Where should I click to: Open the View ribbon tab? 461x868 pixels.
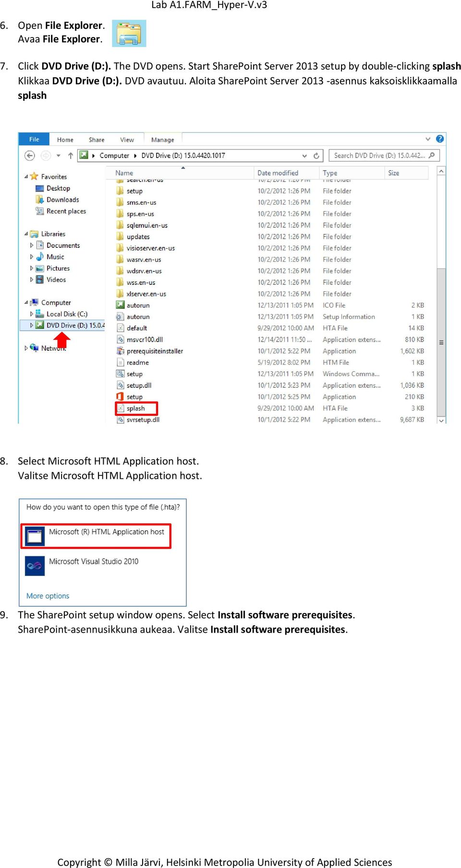(x=127, y=140)
